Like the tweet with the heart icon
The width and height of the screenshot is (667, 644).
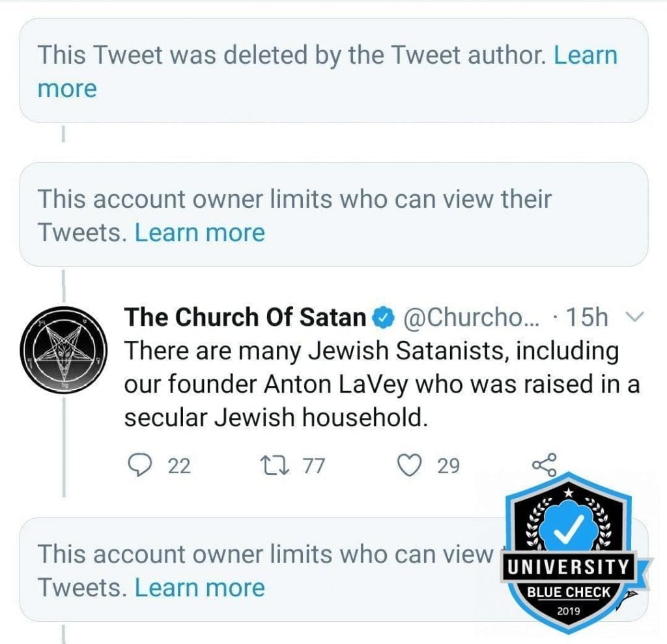[409, 465]
